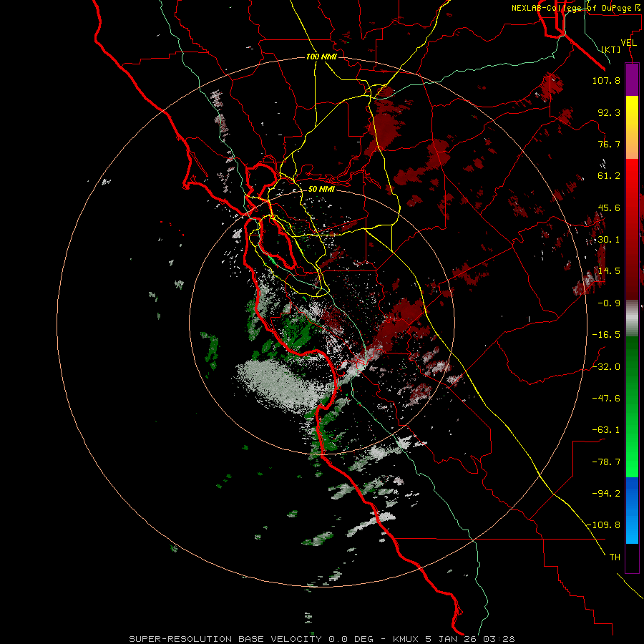Click the 45.6 legend value

coord(609,208)
